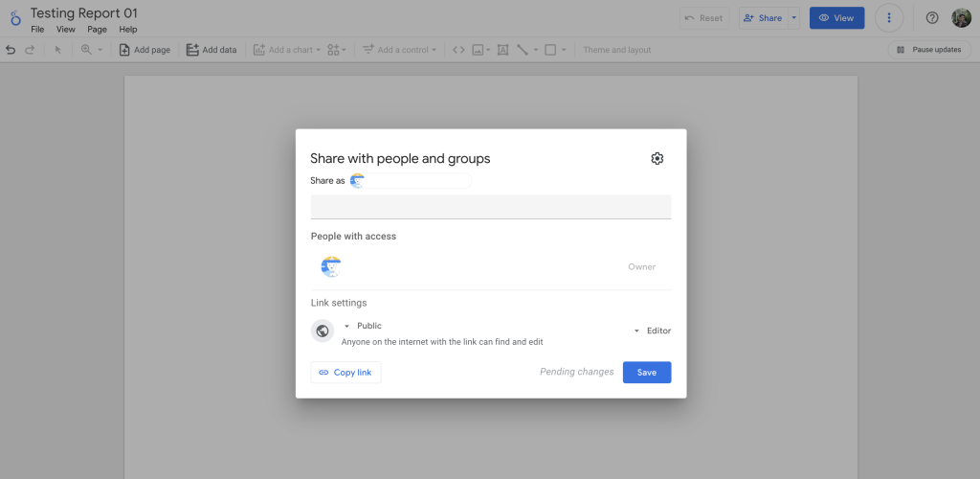This screenshot has width=980, height=479.
Task: Click the People with access heading
Action: pos(354,237)
